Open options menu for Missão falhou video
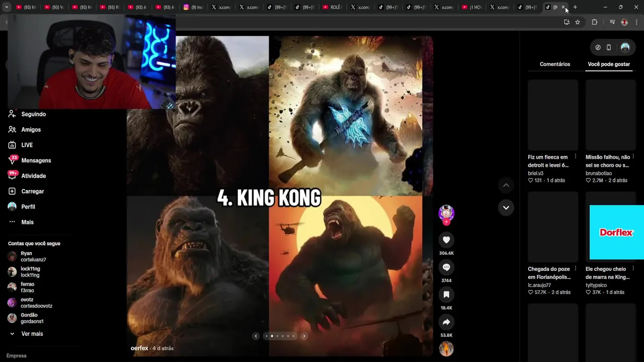644x362 pixels. (633, 157)
